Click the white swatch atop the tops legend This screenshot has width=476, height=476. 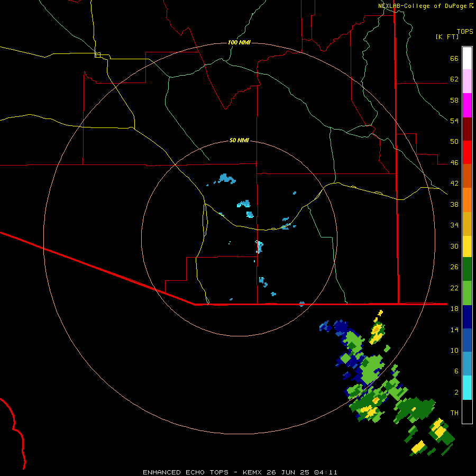[x=467, y=58]
